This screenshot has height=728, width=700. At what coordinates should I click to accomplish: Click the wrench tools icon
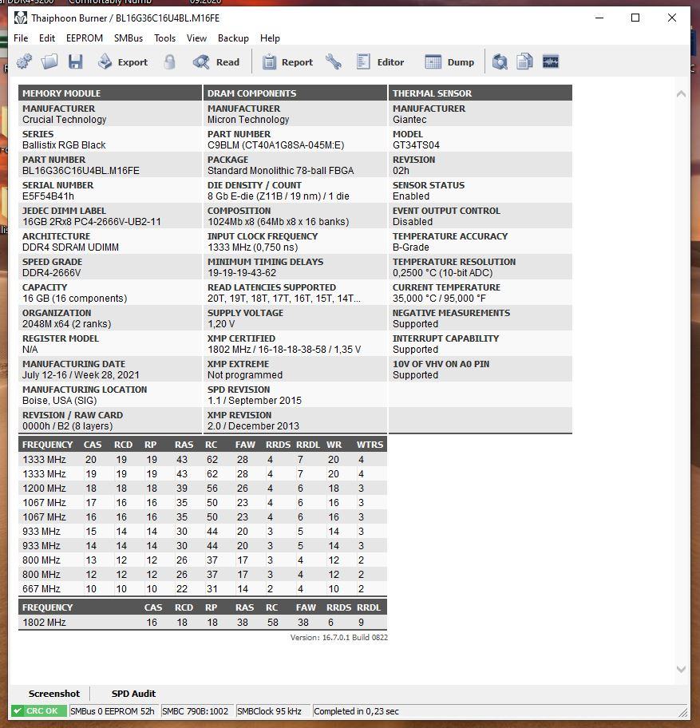point(334,61)
